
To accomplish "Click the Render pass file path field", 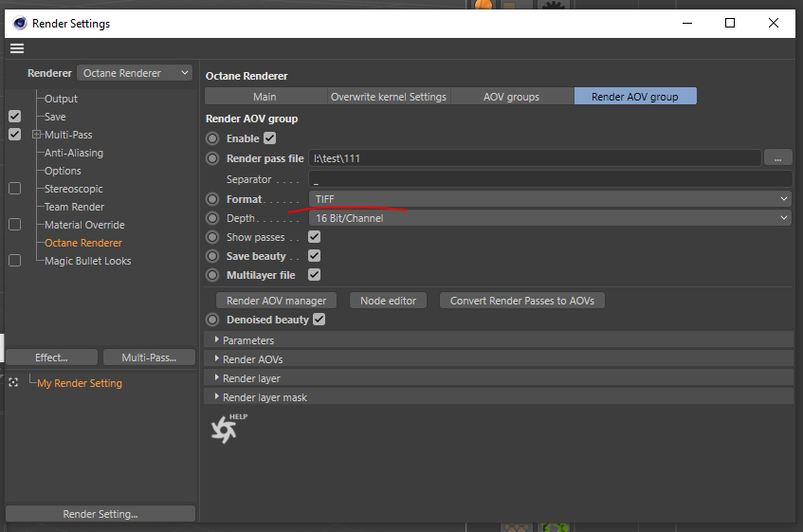I will pyautogui.click(x=535, y=158).
